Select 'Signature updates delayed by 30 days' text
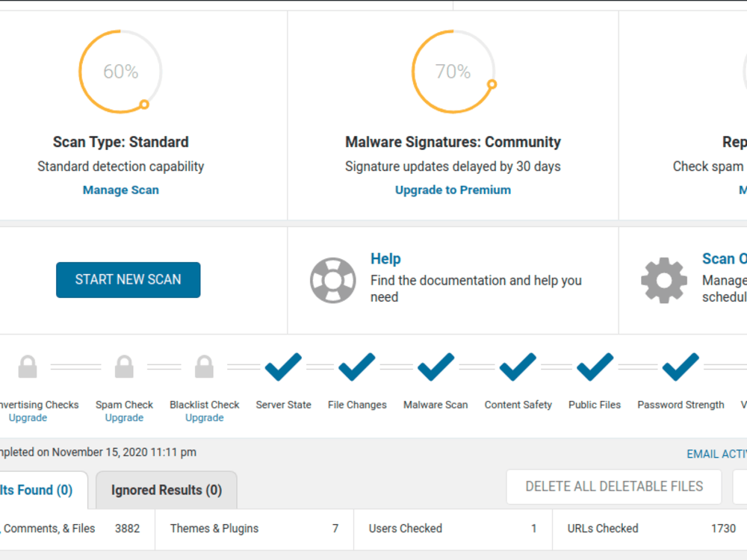Viewport: 747px width, 560px height. 453,167
